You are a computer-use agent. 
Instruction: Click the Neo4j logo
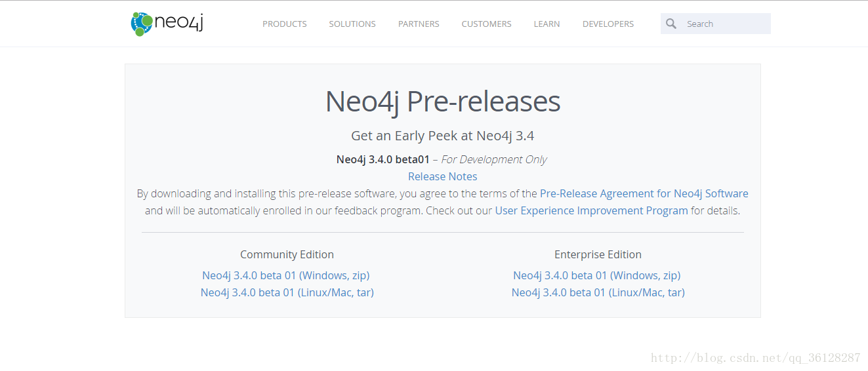coord(167,23)
